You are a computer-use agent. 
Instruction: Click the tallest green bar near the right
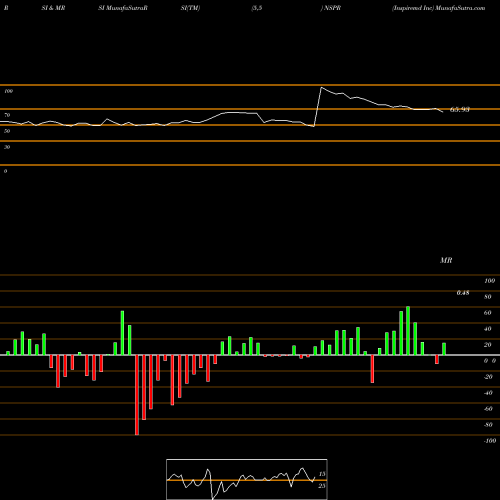408,331
